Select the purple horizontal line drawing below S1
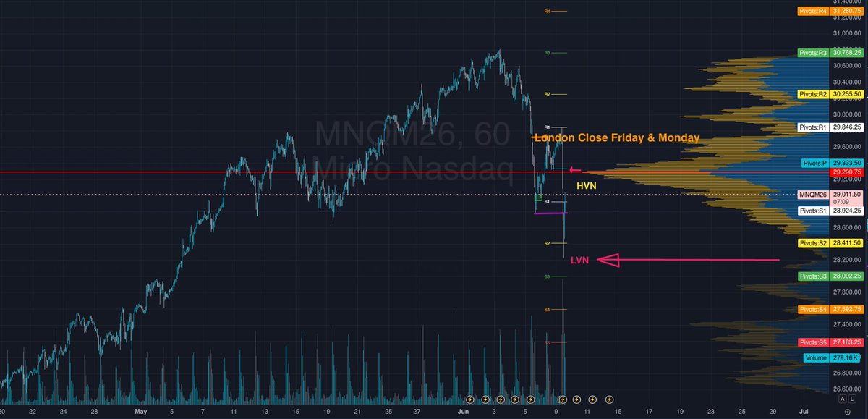The height and width of the screenshot is (419, 868). pyautogui.click(x=551, y=213)
